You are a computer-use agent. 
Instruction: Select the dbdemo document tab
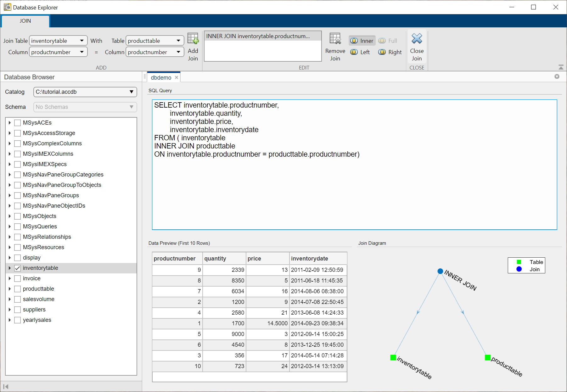[x=161, y=78]
